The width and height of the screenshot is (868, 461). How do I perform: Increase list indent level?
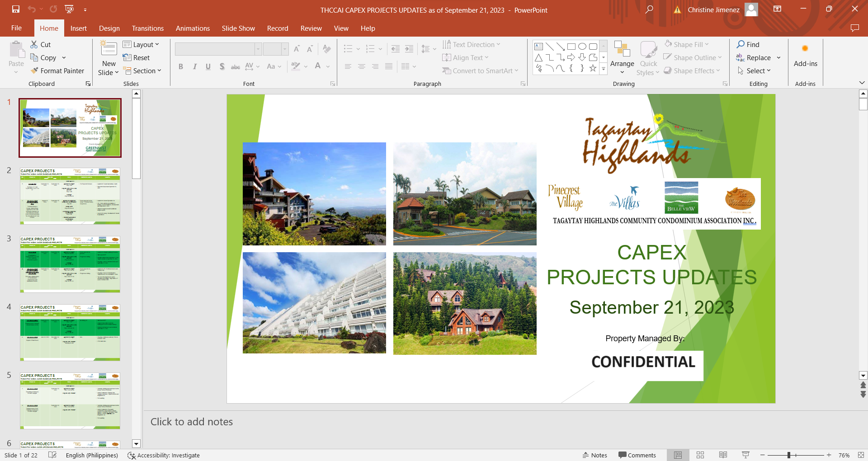click(x=409, y=49)
